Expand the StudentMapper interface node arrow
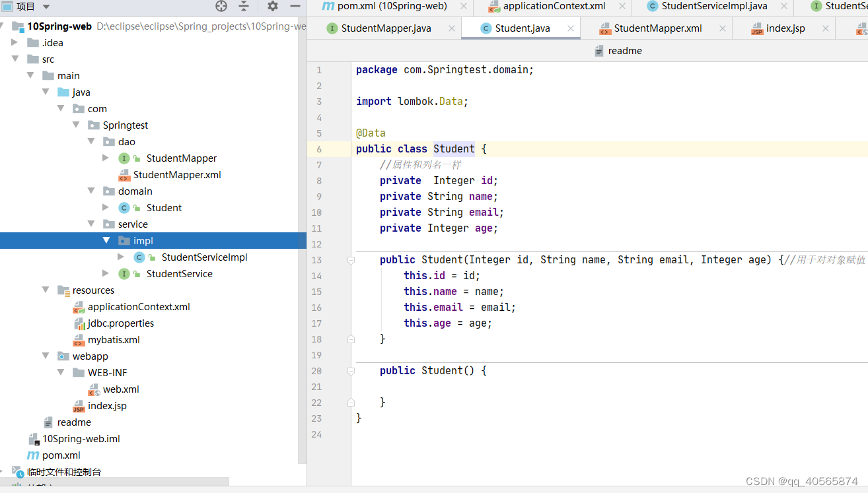This screenshot has width=868, height=493. click(x=106, y=158)
